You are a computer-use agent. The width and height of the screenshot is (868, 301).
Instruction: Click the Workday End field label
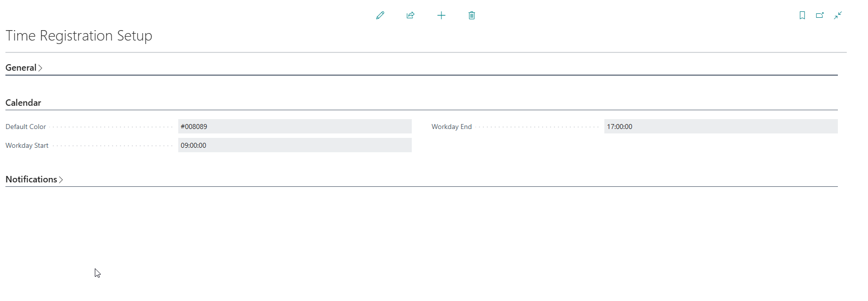coord(451,127)
